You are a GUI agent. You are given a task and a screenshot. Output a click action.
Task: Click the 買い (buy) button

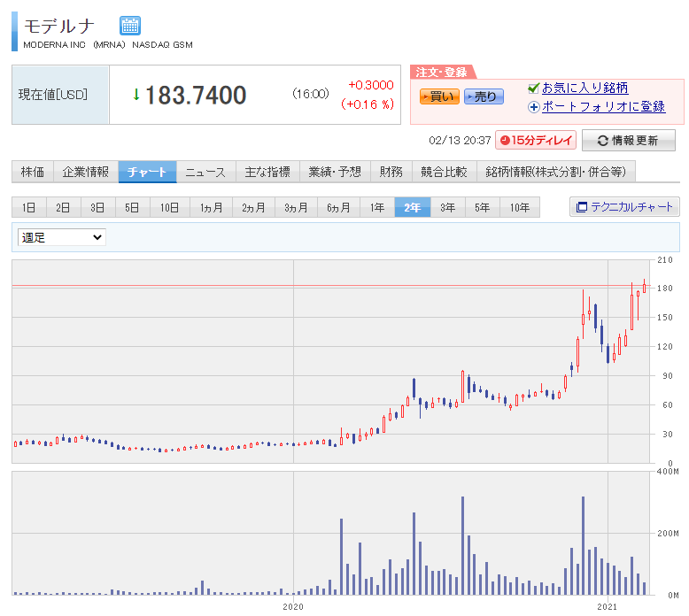[x=439, y=96]
